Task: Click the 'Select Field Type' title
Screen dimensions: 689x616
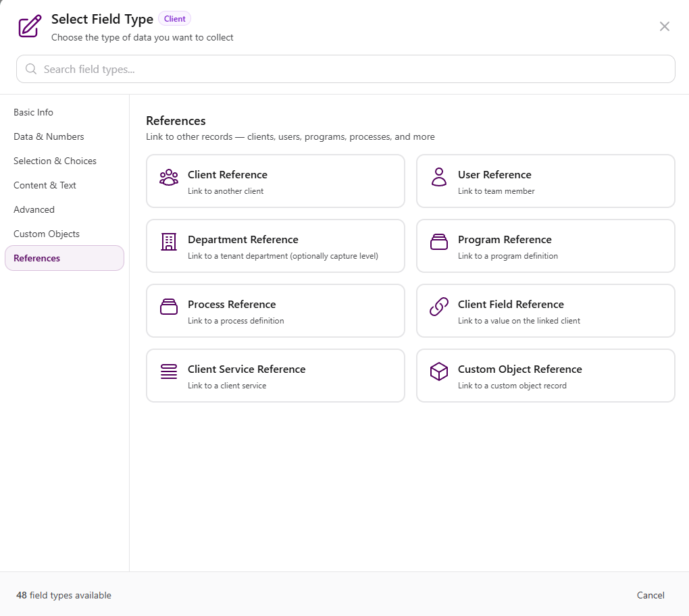Action: [x=102, y=20]
